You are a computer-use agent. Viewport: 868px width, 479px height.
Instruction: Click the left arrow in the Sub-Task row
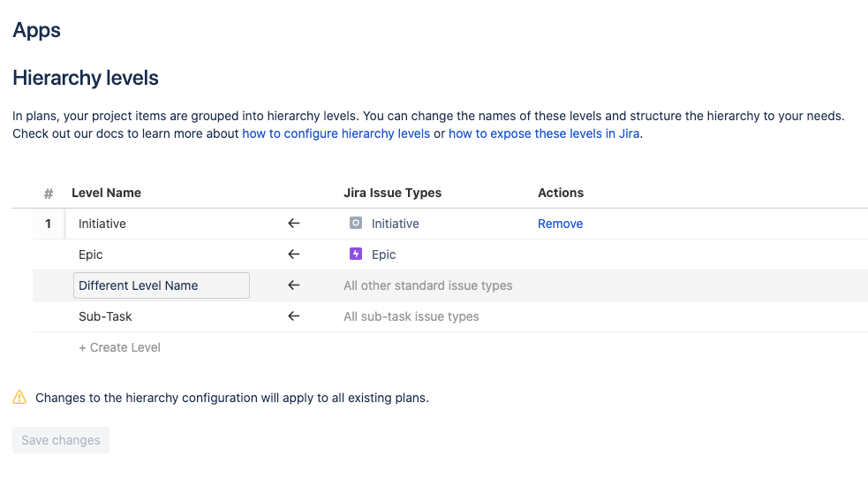click(x=294, y=316)
